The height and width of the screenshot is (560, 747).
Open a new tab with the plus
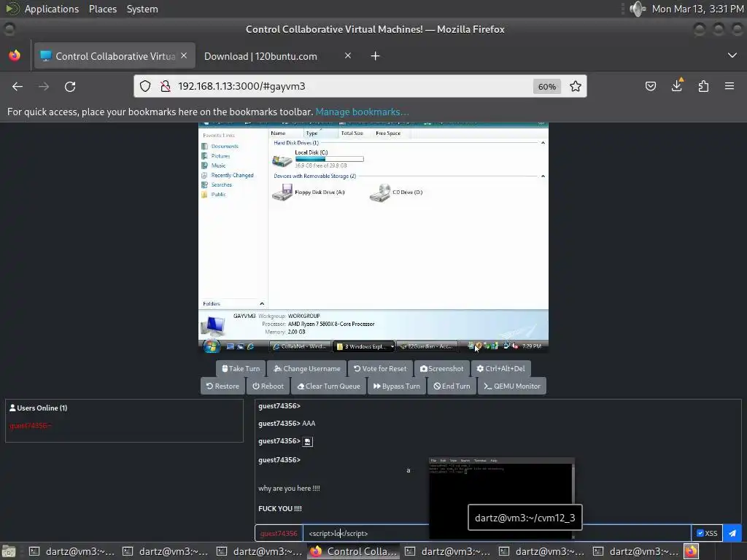[376, 56]
